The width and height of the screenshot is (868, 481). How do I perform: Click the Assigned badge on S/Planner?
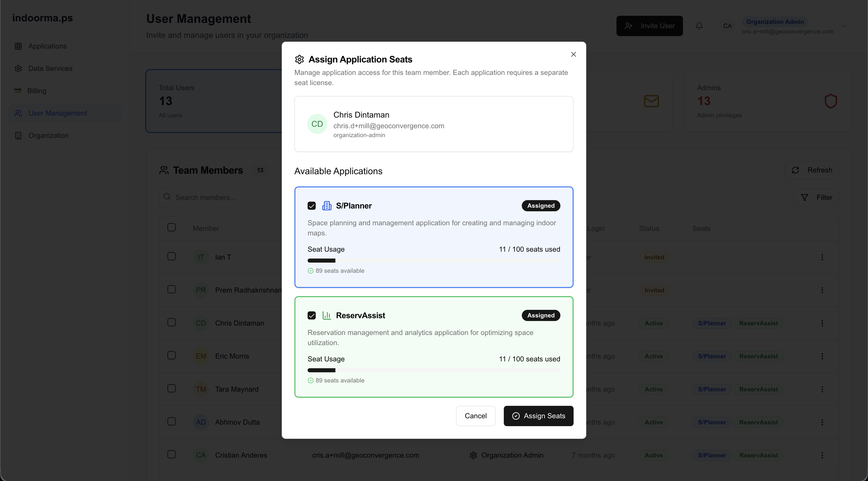pos(541,206)
